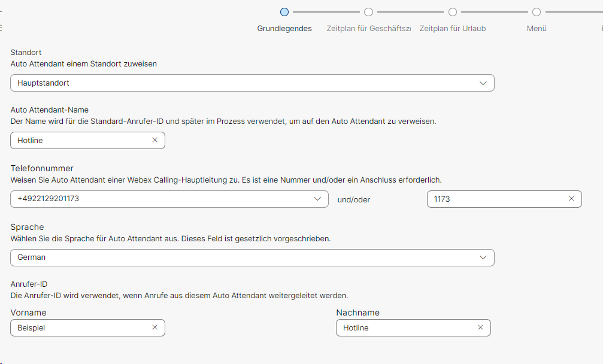
Task: Click the Hauptstandort selection box
Action: click(x=240, y=83)
